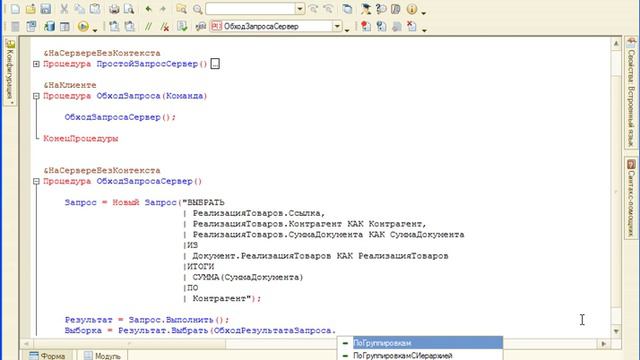Collapse the ОбходЗапросаСервер() procedure block
The height and width of the screenshot is (360, 640).
coord(36,181)
